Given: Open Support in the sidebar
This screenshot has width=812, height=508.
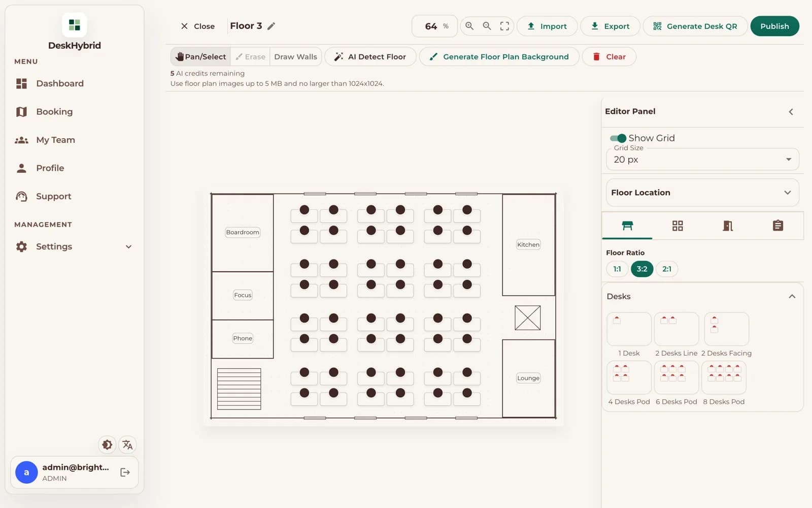Looking at the screenshot, I should [x=74, y=196].
